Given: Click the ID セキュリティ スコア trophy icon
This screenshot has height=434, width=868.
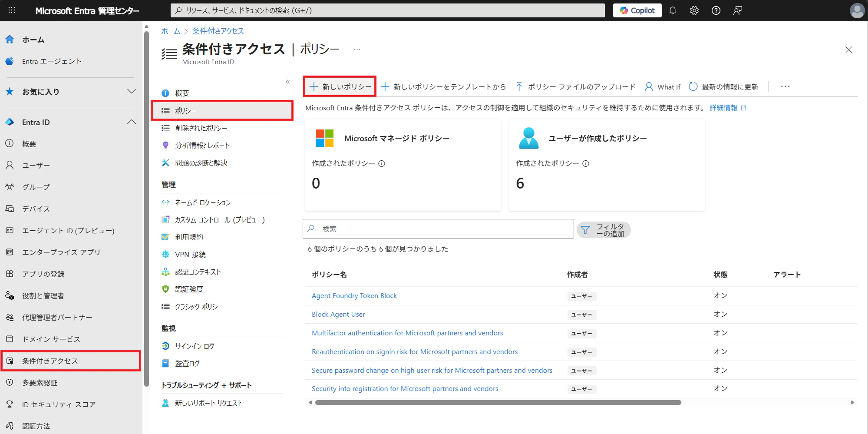Looking at the screenshot, I should coord(10,404).
